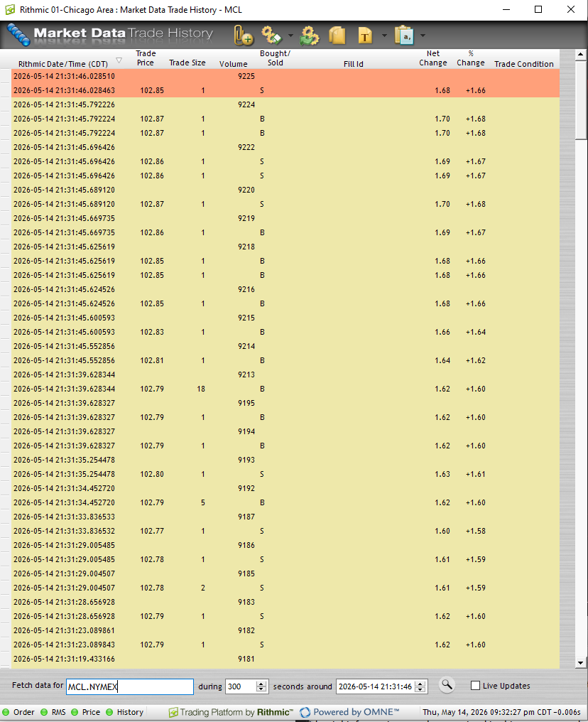Image resolution: width=588 pixels, height=722 pixels.
Task: Click the yellow T text page icon
Action: 364,36
